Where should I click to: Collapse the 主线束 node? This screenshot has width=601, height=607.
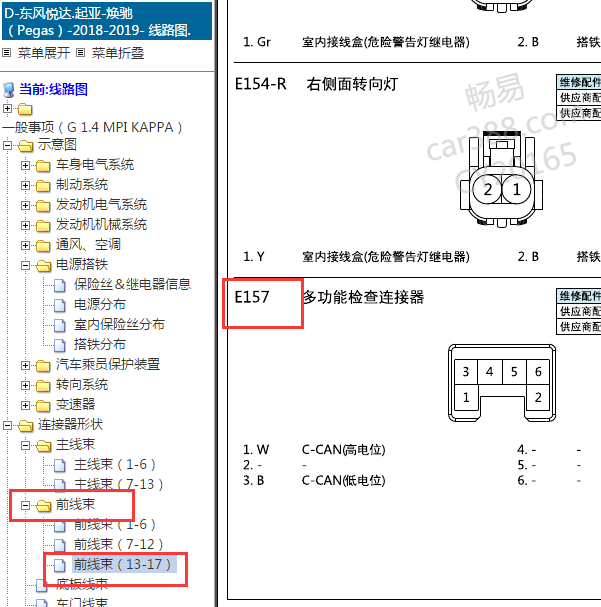(26, 445)
